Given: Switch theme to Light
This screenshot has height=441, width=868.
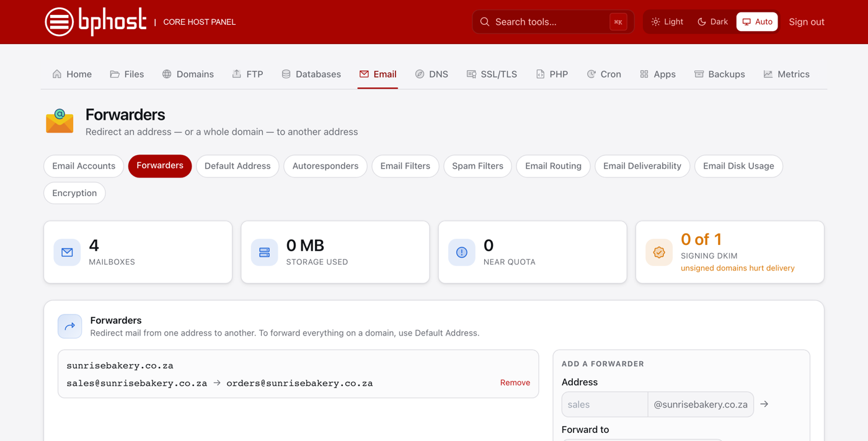Looking at the screenshot, I should click(x=667, y=22).
